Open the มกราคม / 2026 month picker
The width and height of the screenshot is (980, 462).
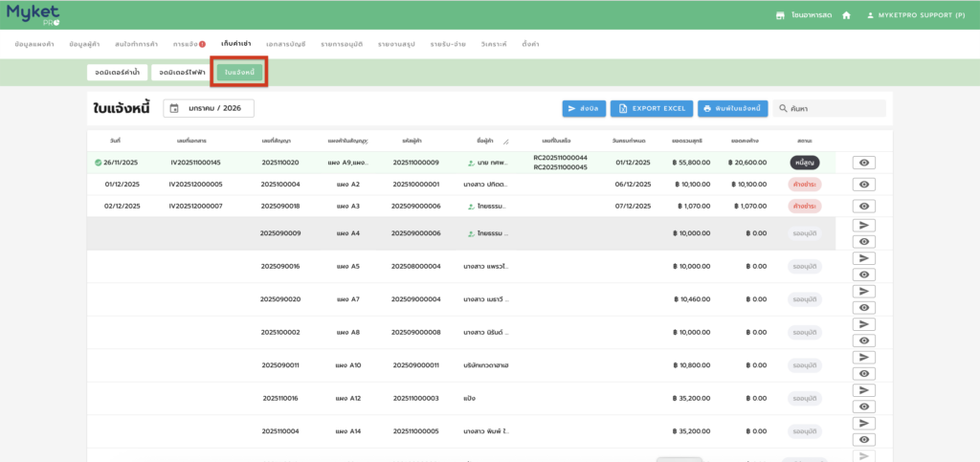coord(209,108)
